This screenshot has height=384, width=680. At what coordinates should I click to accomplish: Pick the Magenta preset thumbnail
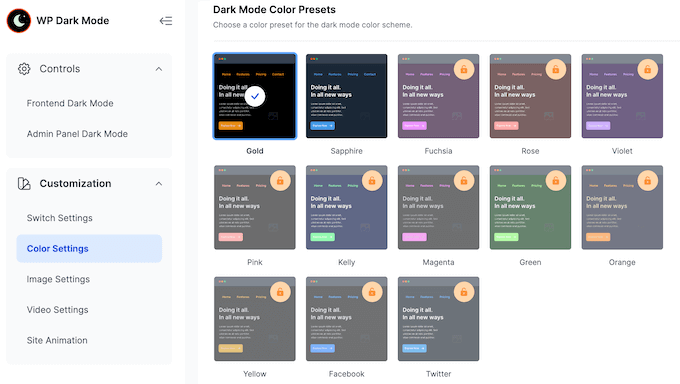(x=438, y=207)
